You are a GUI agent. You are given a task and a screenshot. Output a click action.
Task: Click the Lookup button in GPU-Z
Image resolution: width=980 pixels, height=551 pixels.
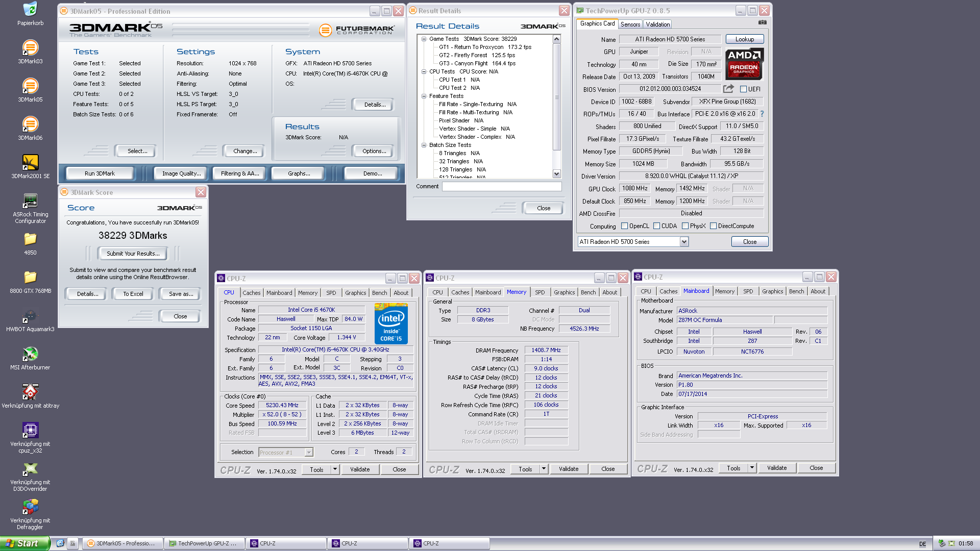point(745,39)
